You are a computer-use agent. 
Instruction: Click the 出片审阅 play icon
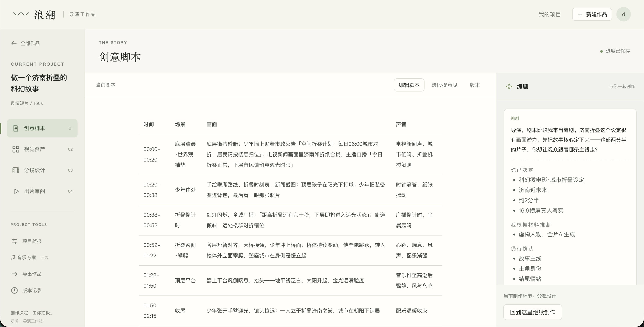[x=16, y=191]
